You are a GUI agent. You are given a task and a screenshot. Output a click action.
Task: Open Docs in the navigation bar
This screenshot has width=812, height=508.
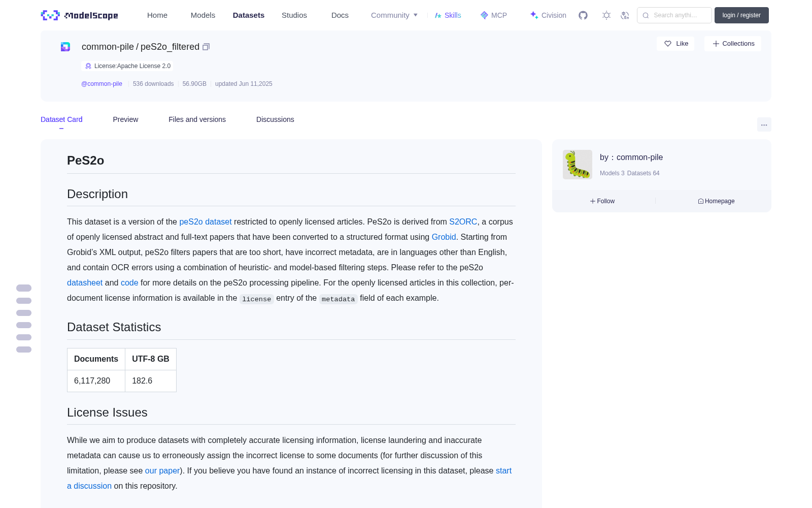click(340, 15)
